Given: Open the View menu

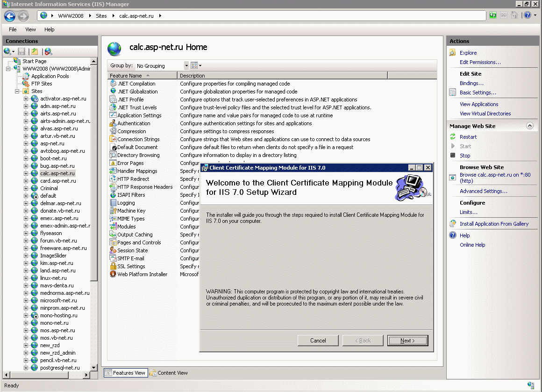Looking at the screenshot, I should (x=30, y=29).
